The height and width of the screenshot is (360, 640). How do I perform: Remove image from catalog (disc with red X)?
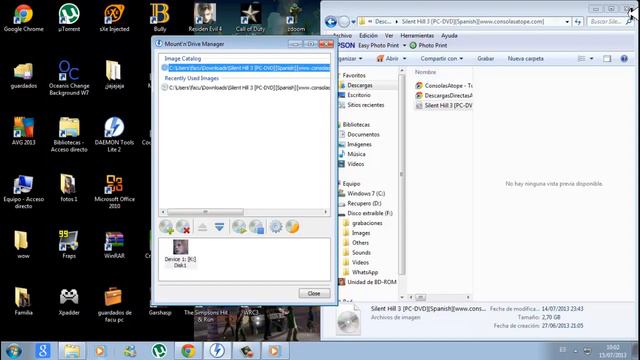point(183,227)
